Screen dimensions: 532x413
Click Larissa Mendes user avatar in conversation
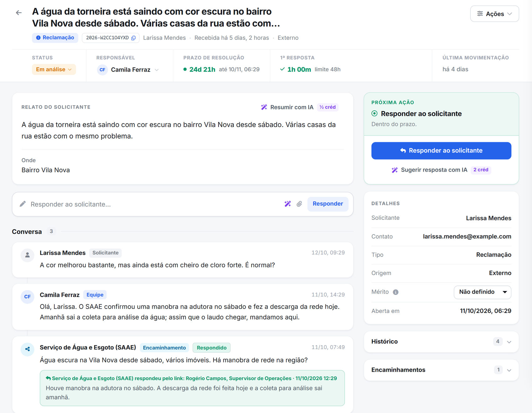click(28, 255)
